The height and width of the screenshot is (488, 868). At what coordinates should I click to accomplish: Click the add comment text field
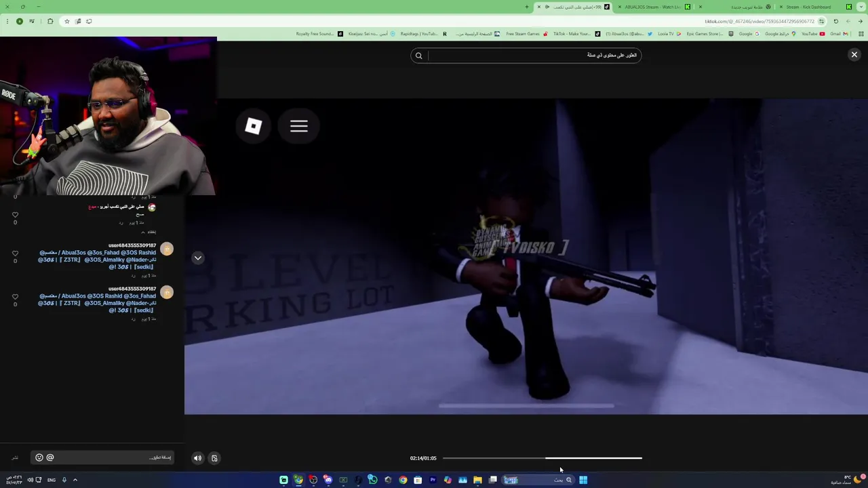(103, 457)
